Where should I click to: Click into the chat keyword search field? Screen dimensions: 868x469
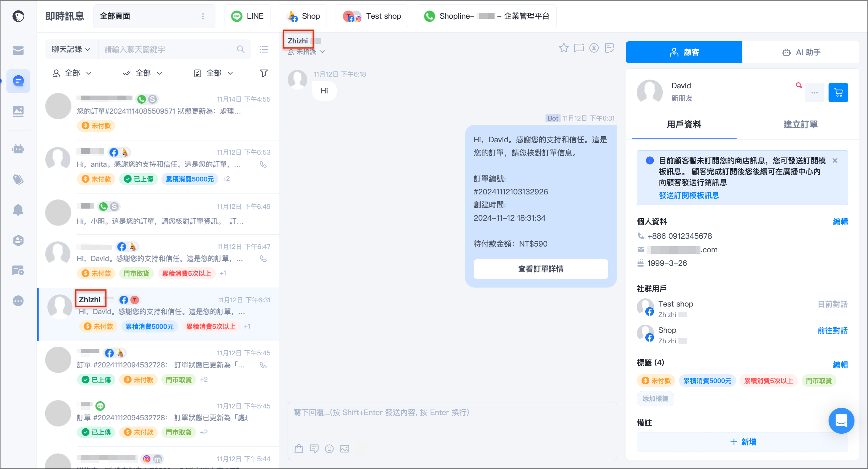click(x=168, y=49)
